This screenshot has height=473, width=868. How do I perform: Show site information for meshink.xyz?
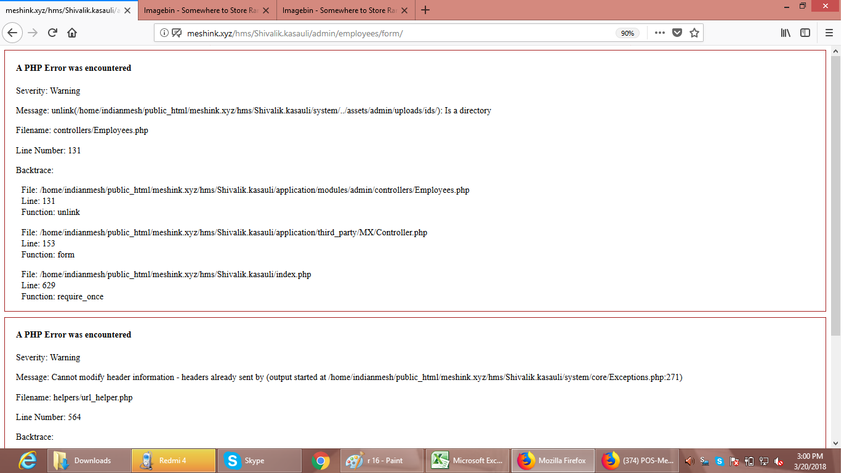click(x=164, y=33)
